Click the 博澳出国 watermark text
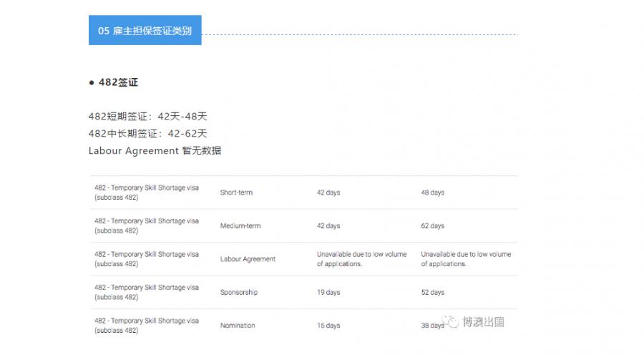644x355 pixels. pos(484,322)
